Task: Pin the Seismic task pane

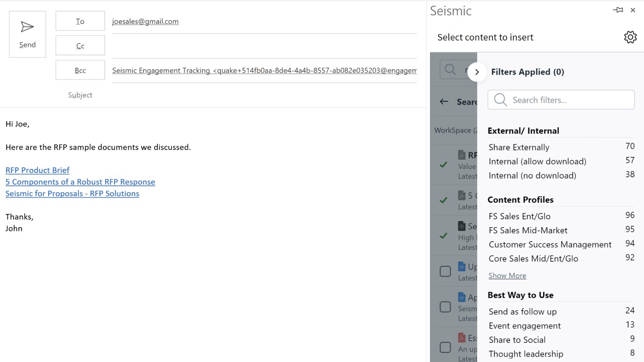Action: tap(618, 10)
